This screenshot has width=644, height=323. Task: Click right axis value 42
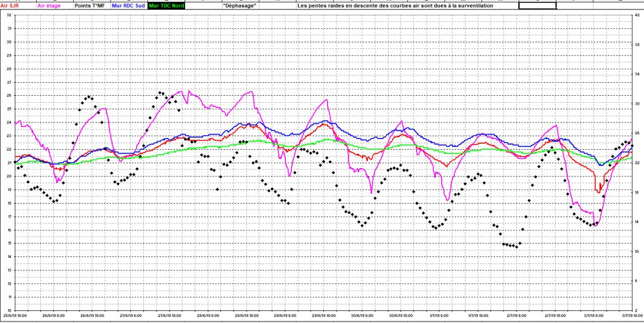point(637,15)
